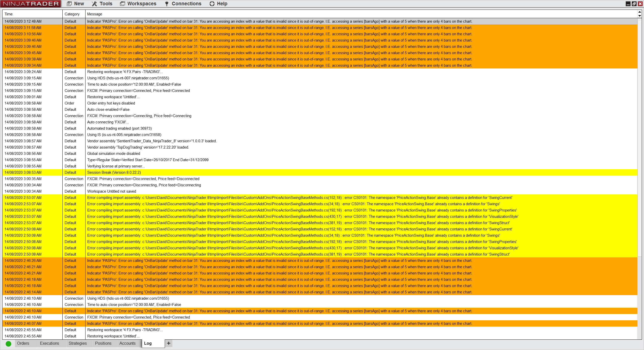Minimize the NinjaTrader window
The height and width of the screenshot is (350, 644).
tap(628, 4)
